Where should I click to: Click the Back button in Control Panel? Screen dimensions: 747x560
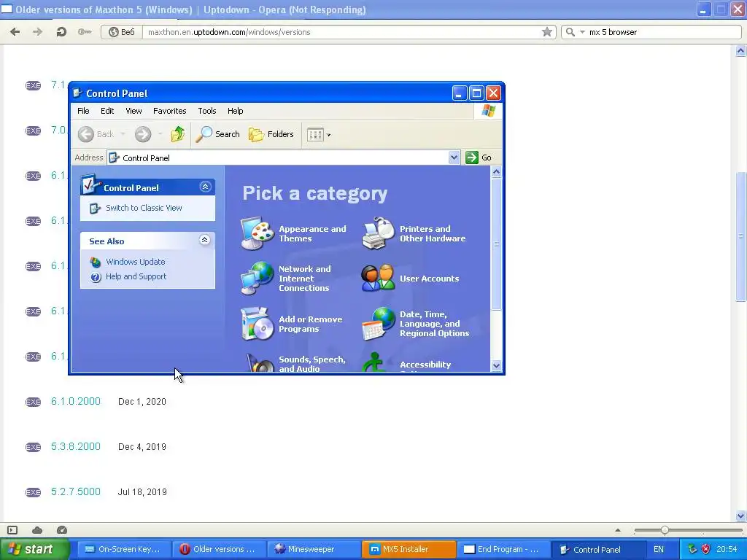96,134
